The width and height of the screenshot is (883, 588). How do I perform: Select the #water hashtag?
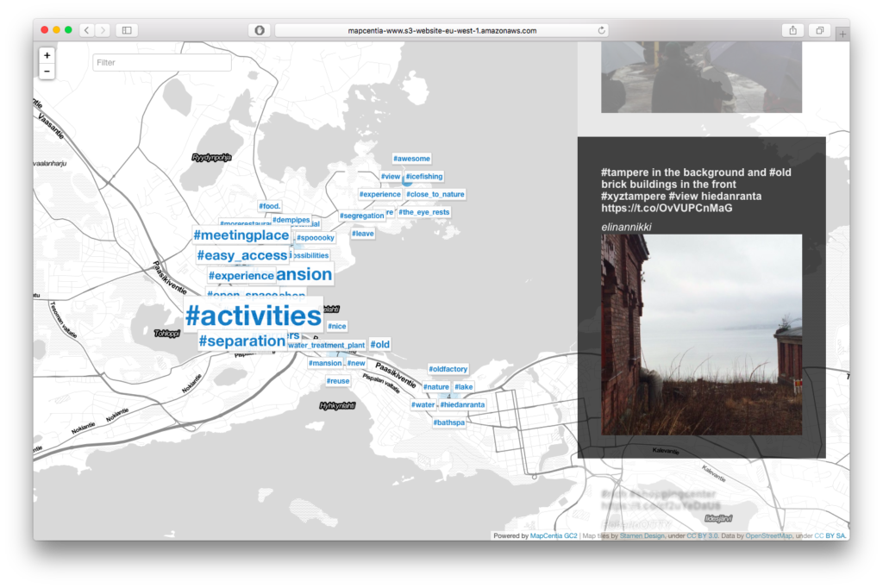423,404
